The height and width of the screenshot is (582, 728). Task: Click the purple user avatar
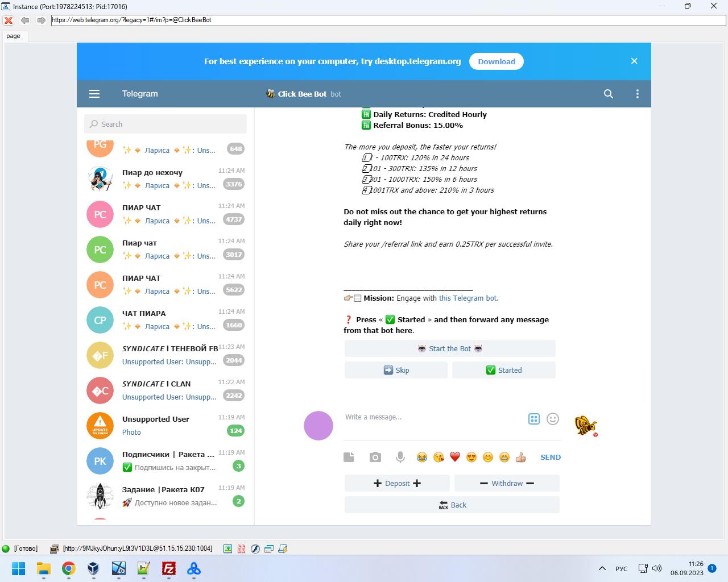pos(318,426)
